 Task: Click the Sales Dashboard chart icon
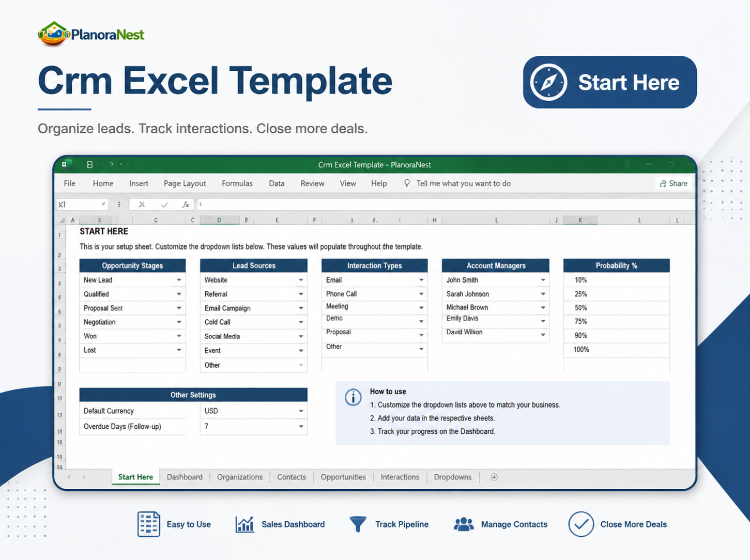245,524
